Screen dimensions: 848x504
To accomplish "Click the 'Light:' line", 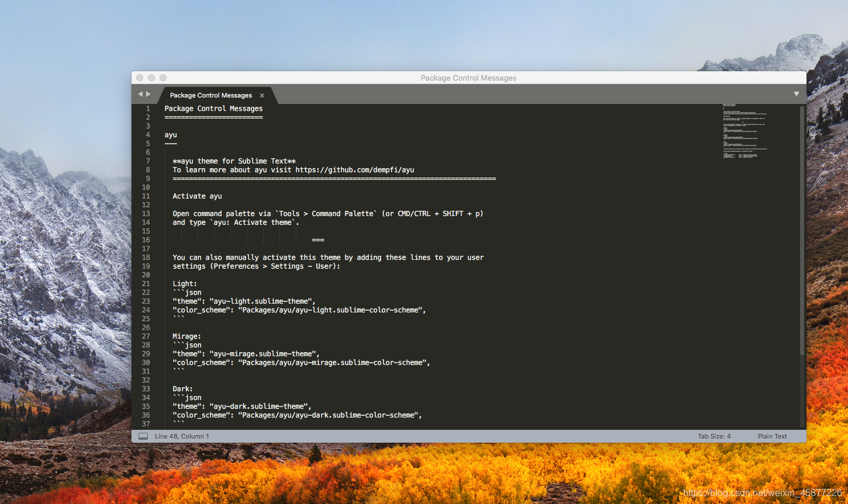I will click(185, 284).
